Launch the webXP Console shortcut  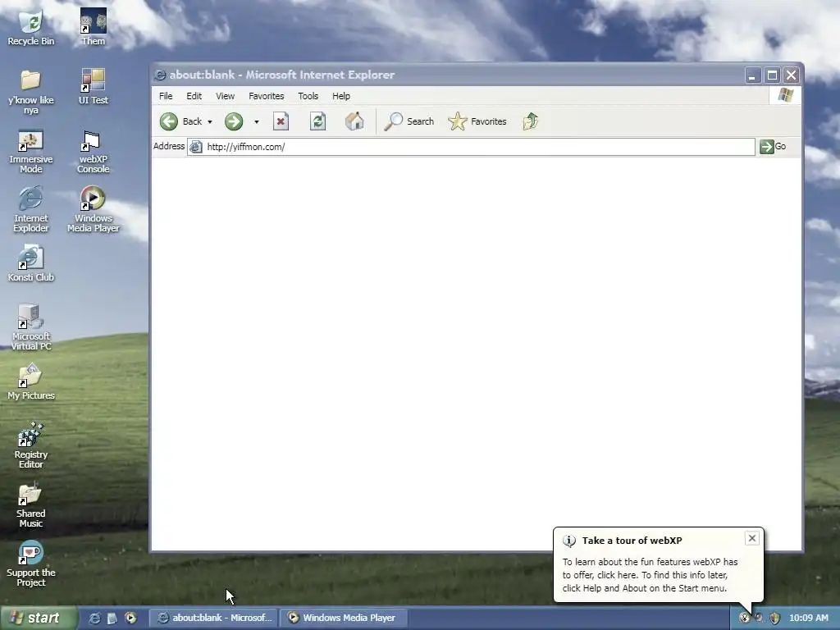94,151
